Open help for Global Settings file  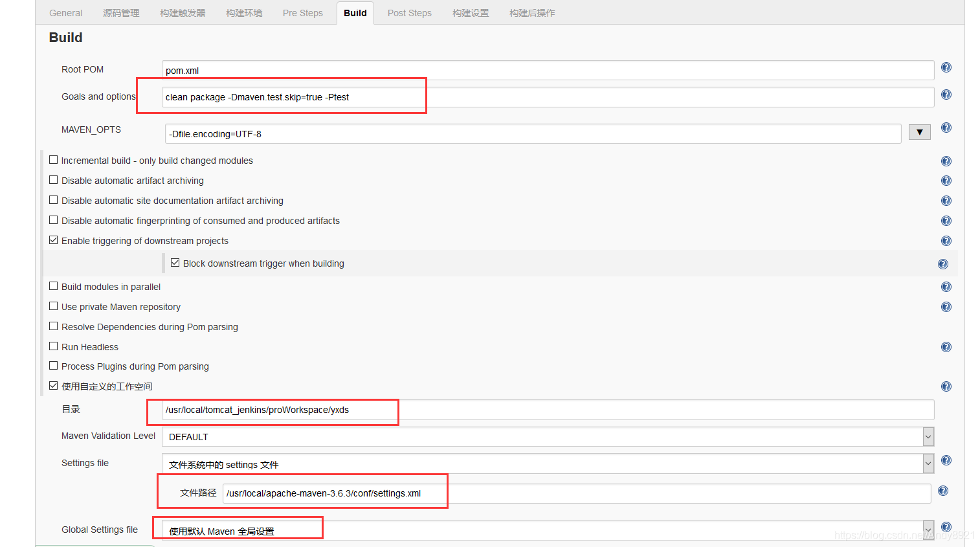[x=946, y=527]
